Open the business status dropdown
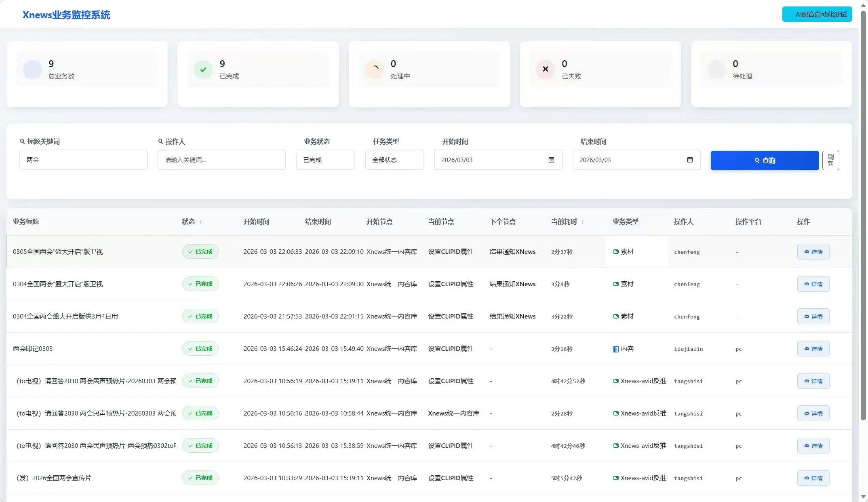 pos(325,160)
